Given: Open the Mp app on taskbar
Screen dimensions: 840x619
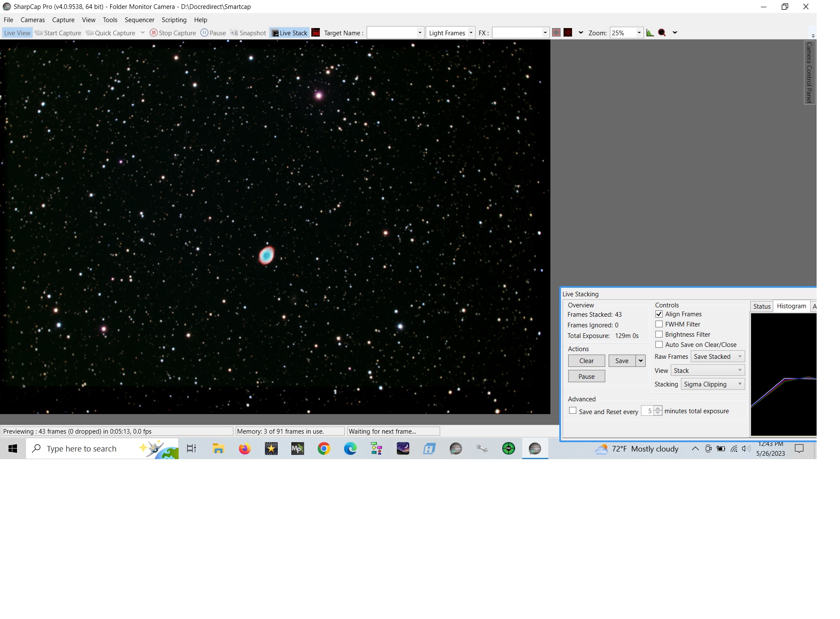Looking at the screenshot, I should coord(297,449).
